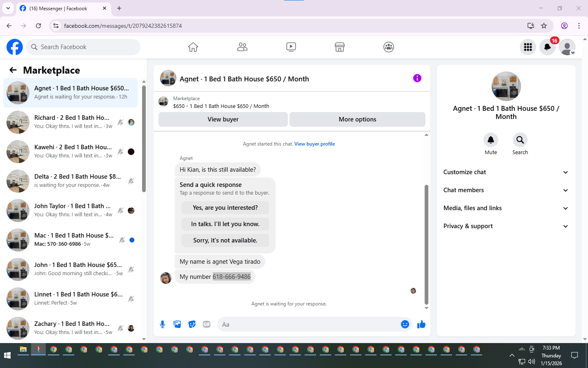Click the message input field Aa
Viewport: 588px width, 368px height.
(x=308, y=324)
